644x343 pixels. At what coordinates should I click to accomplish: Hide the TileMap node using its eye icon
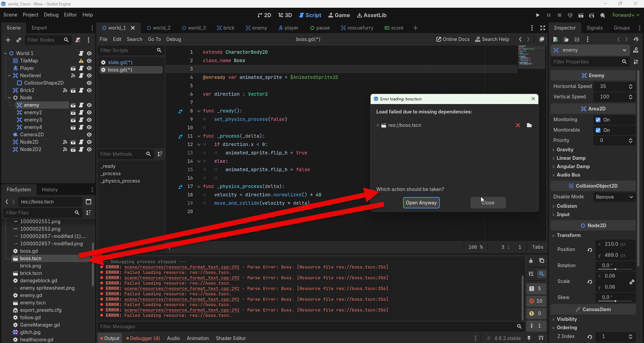(x=89, y=61)
